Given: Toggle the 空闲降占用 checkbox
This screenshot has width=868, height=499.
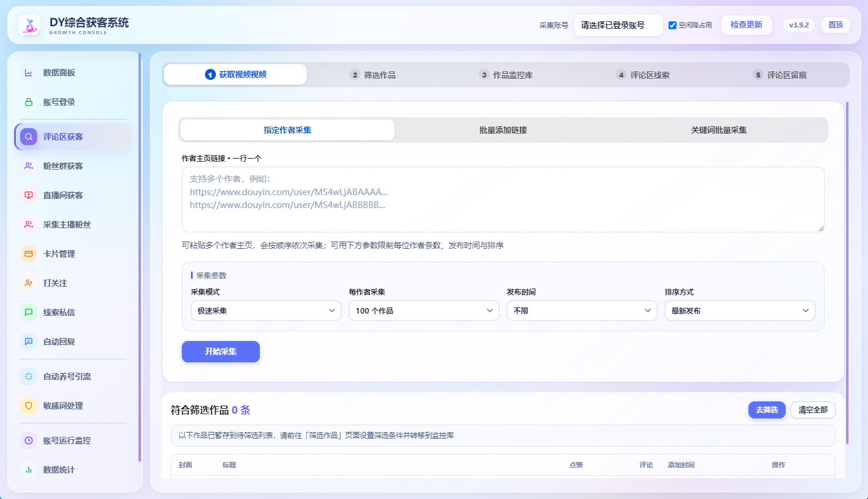Looking at the screenshot, I should pyautogui.click(x=673, y=26).
